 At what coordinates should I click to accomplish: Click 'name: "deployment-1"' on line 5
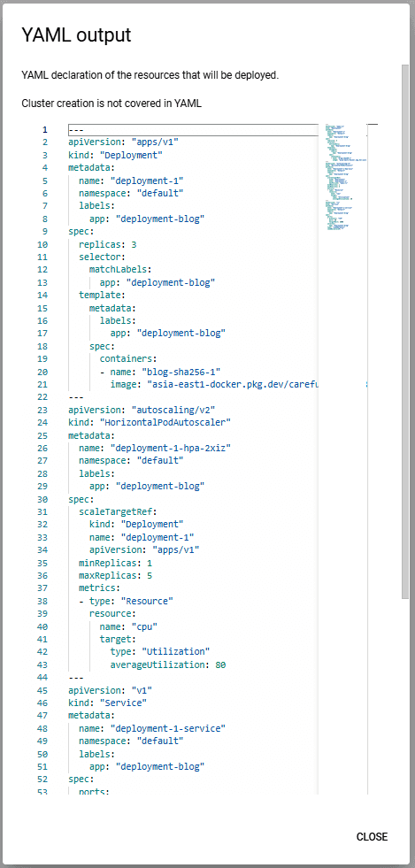131,181
